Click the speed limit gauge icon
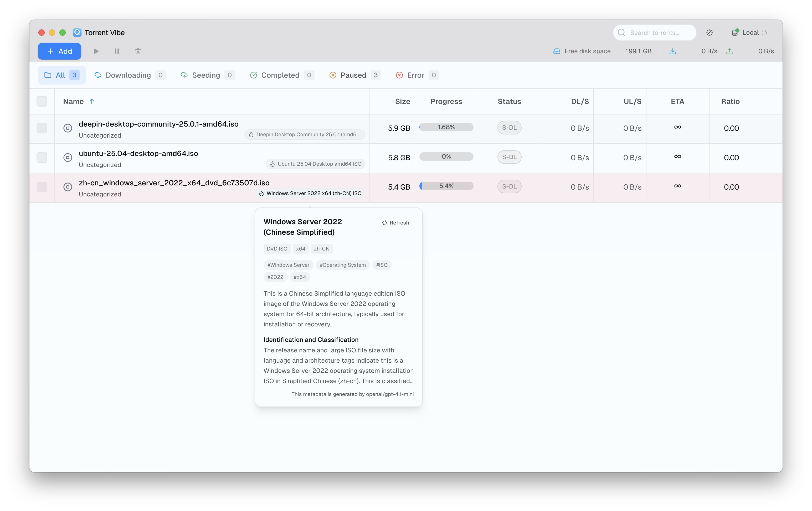 pos(709,33)
